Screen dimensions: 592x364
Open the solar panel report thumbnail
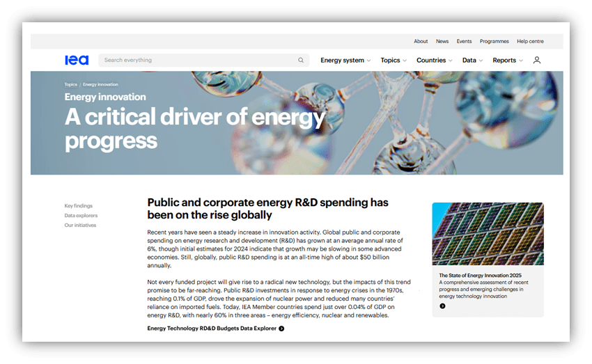[x=488, y=234]
